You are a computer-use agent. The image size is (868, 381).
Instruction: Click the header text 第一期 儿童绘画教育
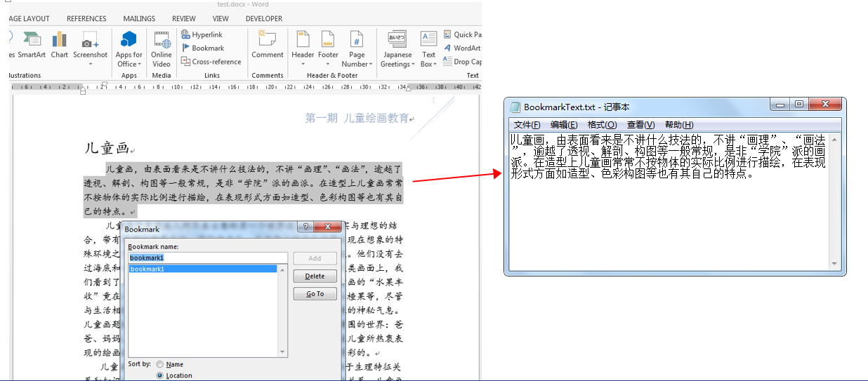point(357,118)
